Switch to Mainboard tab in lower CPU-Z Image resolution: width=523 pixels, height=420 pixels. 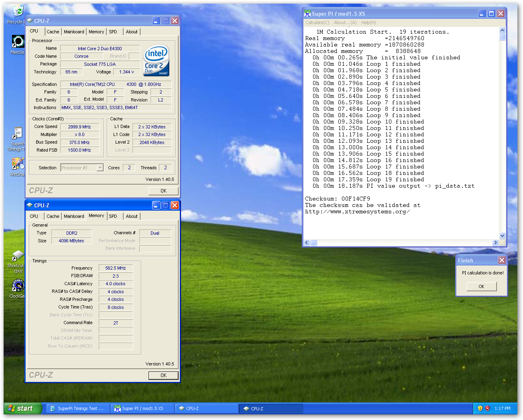click(x=74, y=216)
